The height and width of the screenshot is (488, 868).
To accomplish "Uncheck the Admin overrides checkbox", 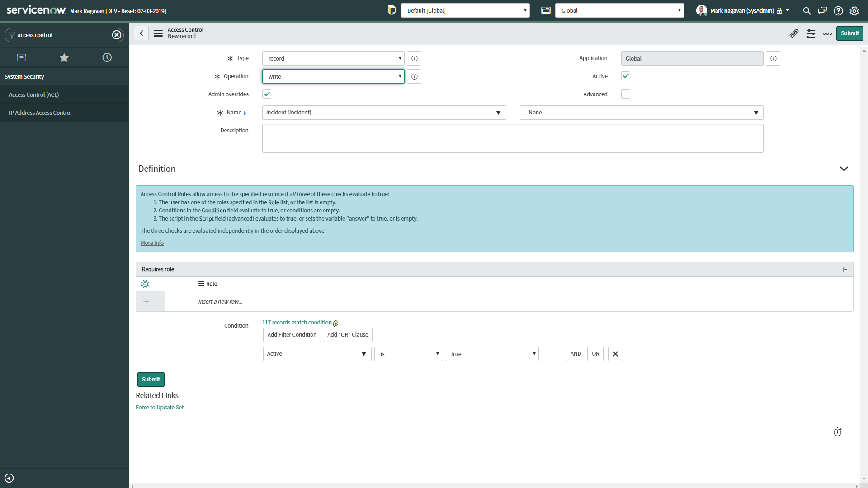I will [267, 94].
